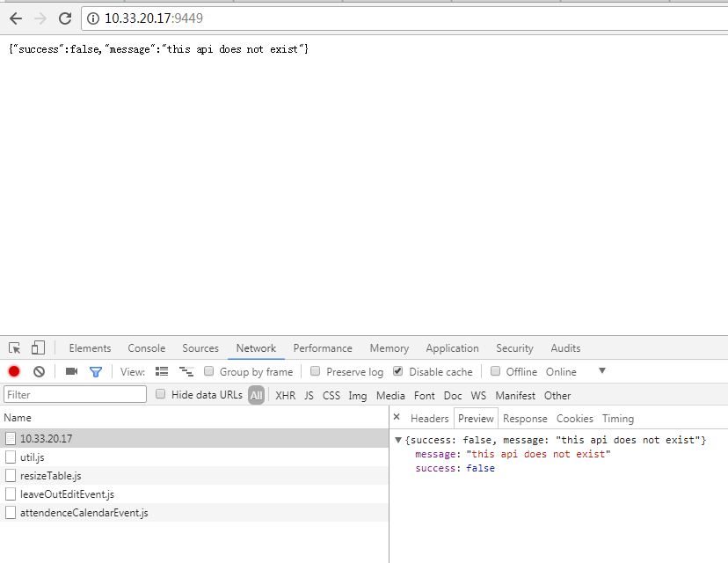The height and width of the screenshot is (563, 728).
Task: Select the Preview details tab
Action: [476, 419]
